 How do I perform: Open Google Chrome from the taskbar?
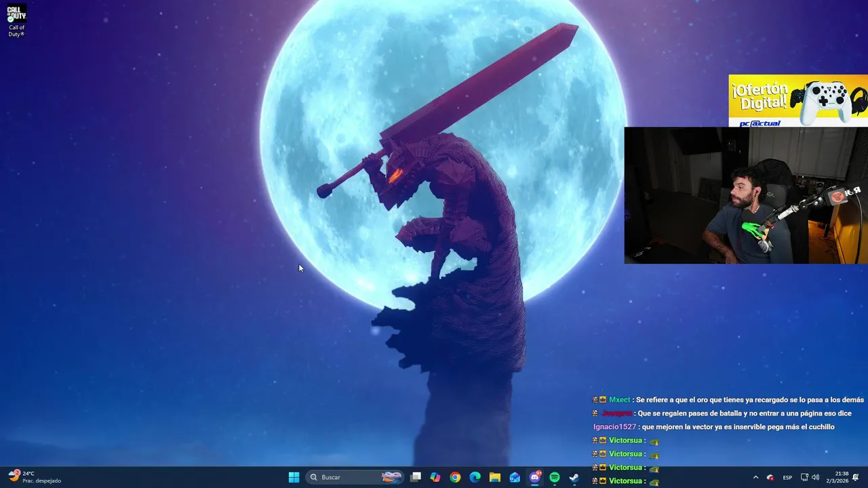[x=455, y=477]
